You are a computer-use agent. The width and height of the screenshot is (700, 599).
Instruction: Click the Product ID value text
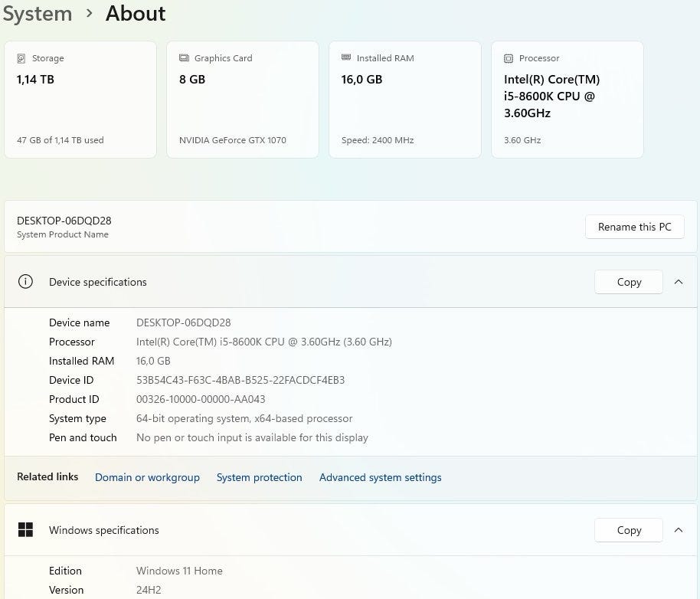(x=201, y=399)
